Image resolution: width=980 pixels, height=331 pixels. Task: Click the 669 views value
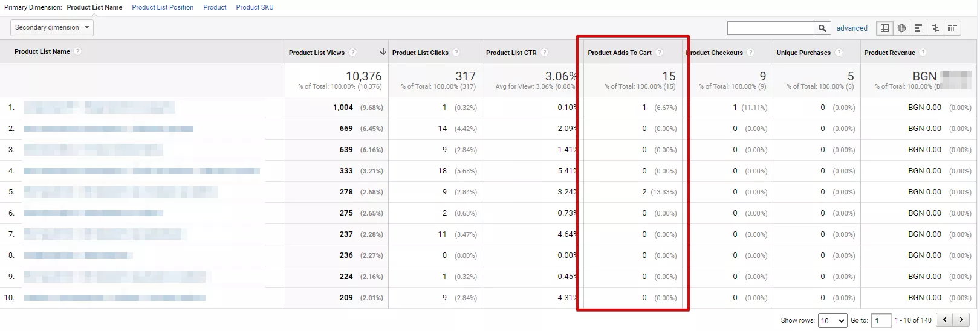[346, 129]
